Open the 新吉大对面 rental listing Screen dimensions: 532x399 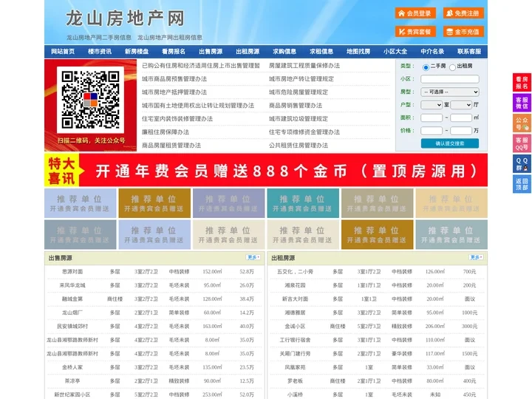pyautogui.click(x=295, y=299)
